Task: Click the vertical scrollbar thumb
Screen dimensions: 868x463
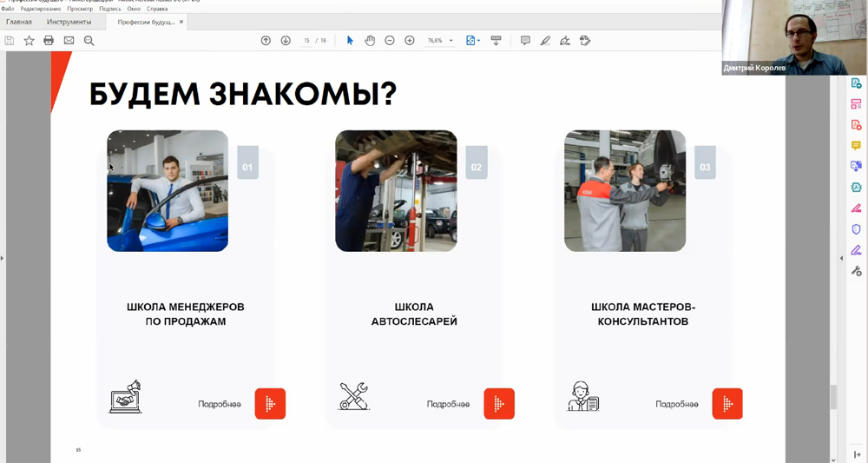Action: [x=833, y=396]
